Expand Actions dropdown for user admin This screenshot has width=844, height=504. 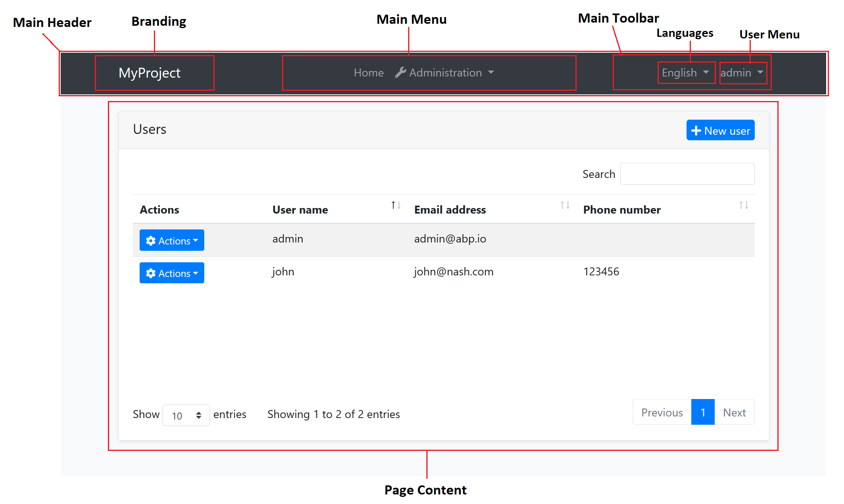click(x=172, y=240)
